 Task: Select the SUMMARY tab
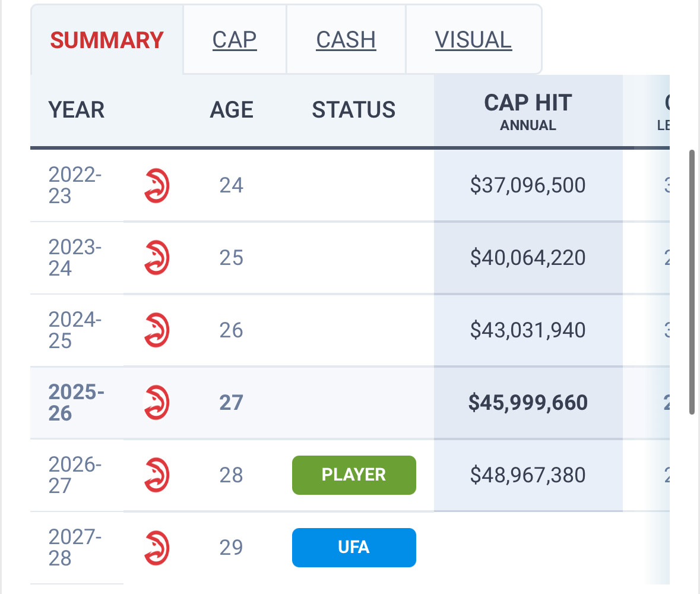tap(107, 40)
